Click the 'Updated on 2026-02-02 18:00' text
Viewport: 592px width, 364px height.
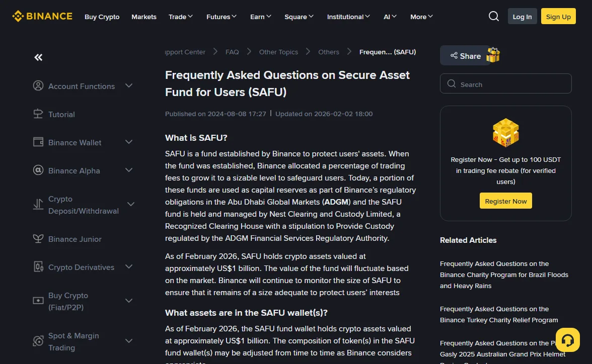click(324, 114)
